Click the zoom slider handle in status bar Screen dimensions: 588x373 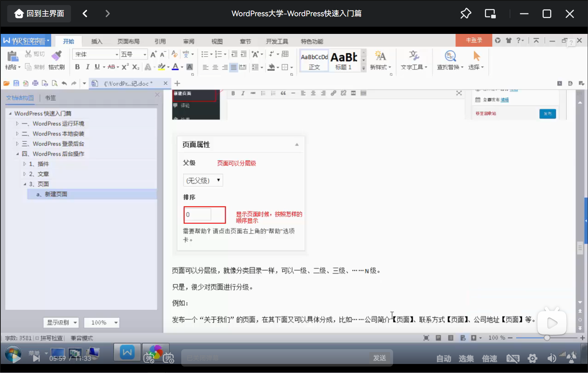pos(547,338)
